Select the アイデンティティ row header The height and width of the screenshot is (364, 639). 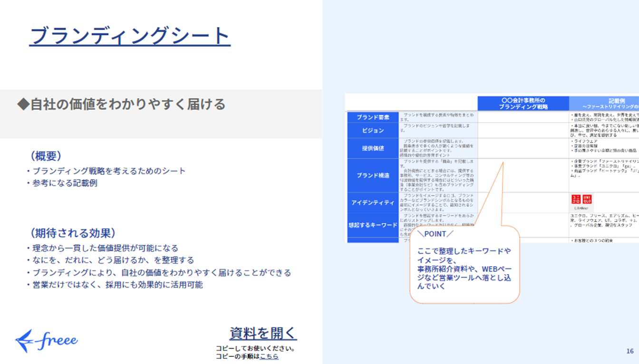373,203
